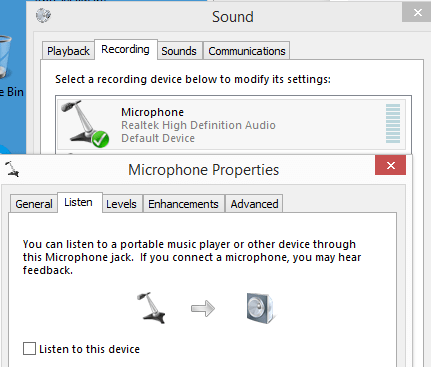431x367 pixels.
Task: Click 'Realtek High Definition Audio' text
Action: [198, 125]
